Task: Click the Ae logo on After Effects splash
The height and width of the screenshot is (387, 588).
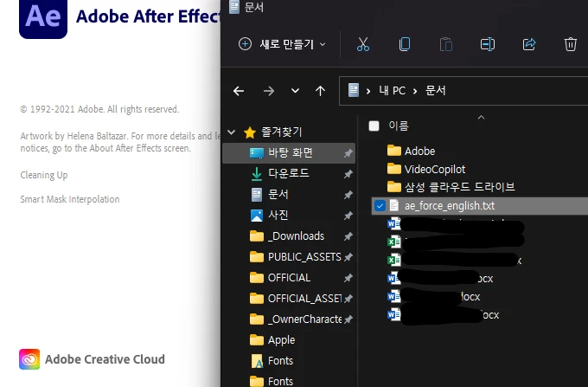Action: (x=43, y=18)
